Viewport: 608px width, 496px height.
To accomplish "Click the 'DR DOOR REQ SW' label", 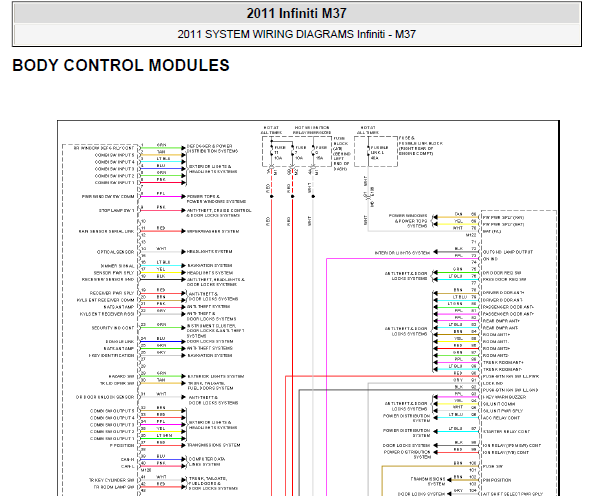I will (502, 273).
